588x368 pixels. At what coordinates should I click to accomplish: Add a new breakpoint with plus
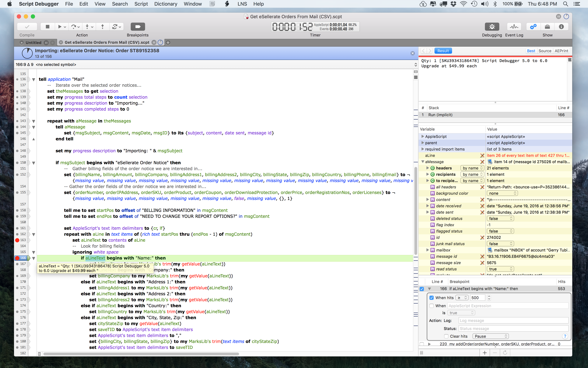tap(485, 353)
